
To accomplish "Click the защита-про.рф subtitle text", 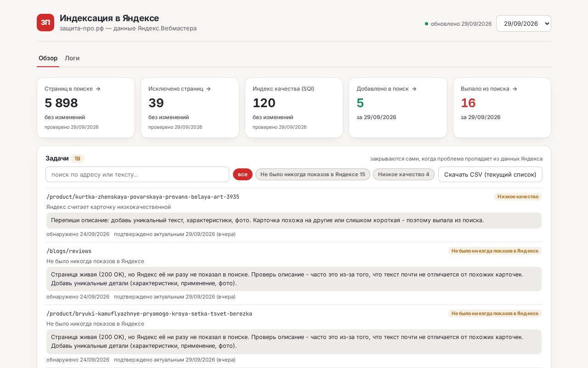I will pos(128,29).
